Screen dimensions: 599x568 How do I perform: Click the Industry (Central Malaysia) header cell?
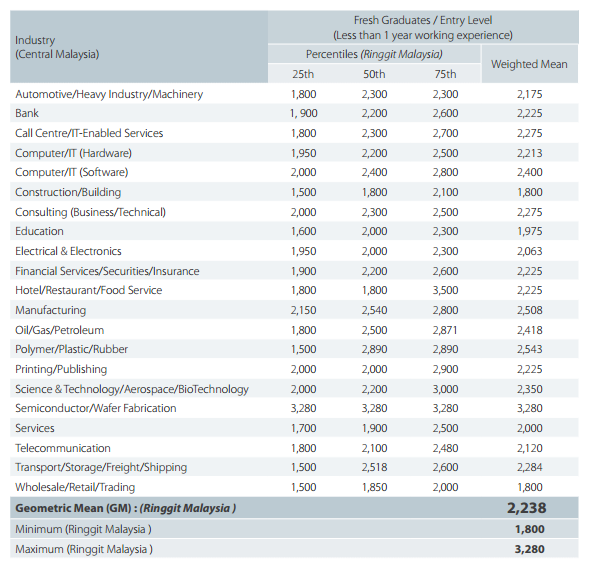pos(139,47)
